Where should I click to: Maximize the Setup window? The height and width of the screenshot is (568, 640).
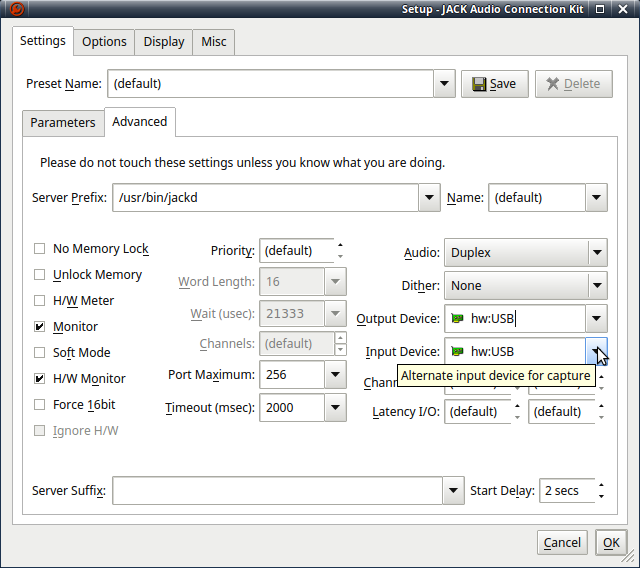tap(600, 9)
